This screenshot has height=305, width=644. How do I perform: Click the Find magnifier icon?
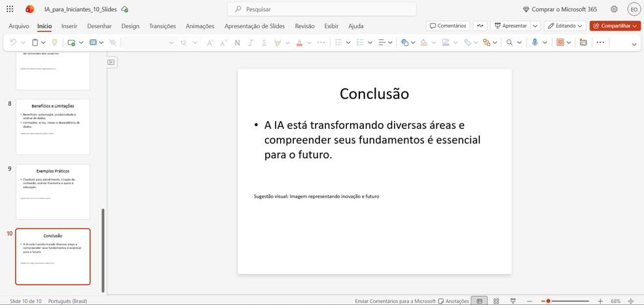[509, 43]
